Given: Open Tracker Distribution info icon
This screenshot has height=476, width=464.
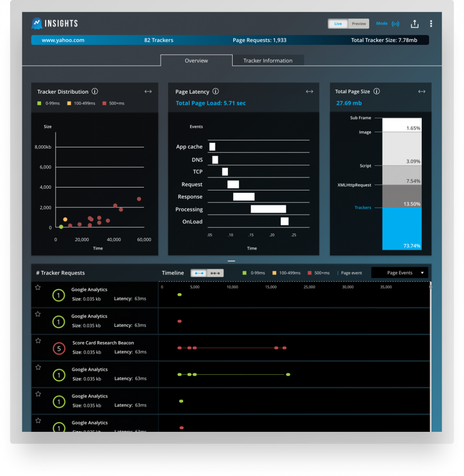Looking at the screenshot, I should [x=95, y=92].
